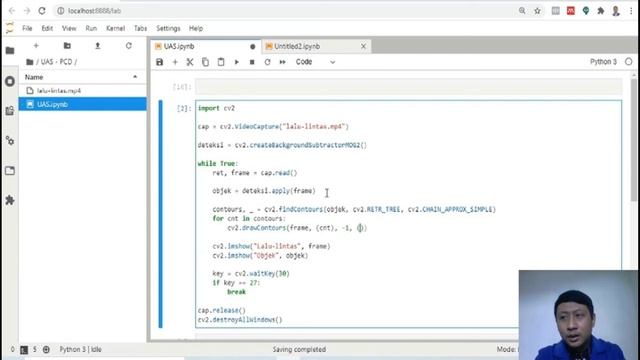The width and height of the screenshot is (640, 360).
Task: Open the Property Inspector sidebar icon
Action: pyautogui.click(x=10, y=141)
